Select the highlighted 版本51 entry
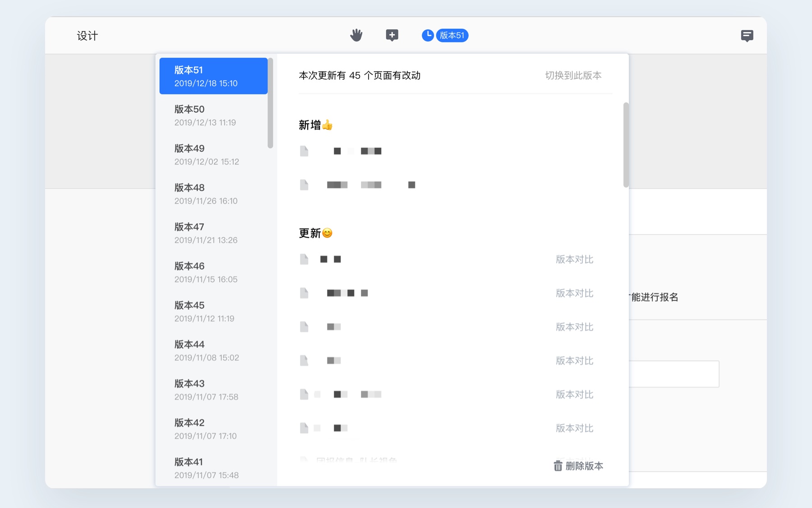This screenshot has width=812, height=508. coord(213,76)
